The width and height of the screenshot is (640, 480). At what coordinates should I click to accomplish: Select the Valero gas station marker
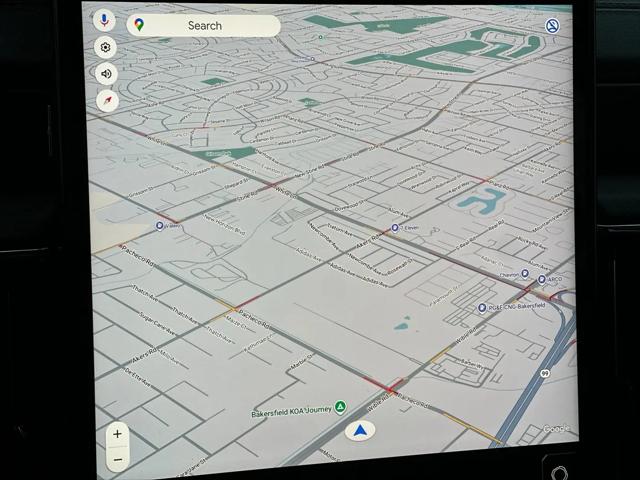pos(160,225)
